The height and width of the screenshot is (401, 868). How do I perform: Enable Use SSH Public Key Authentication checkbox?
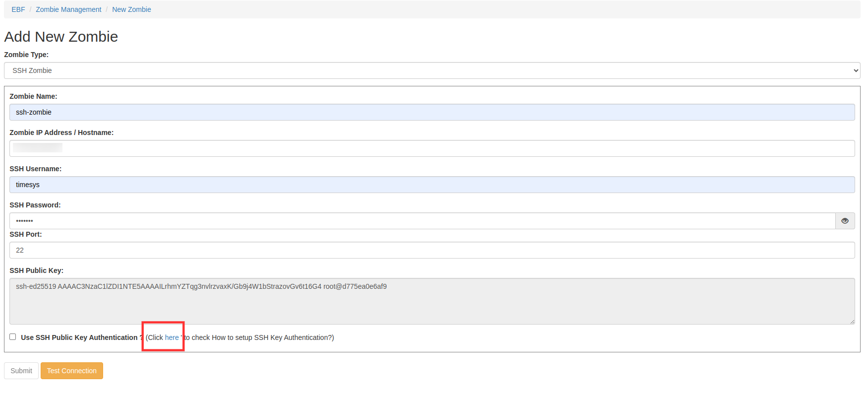[13, 337]
